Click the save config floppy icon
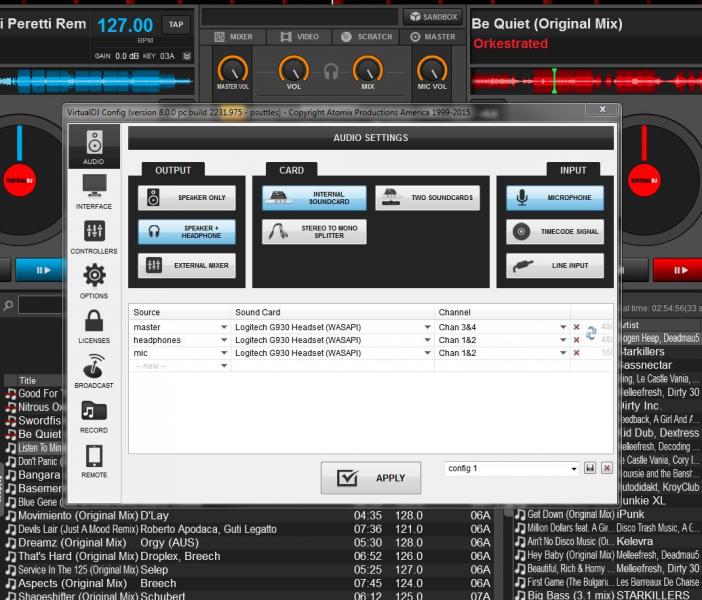702x600 pixels. tap(590, 468)
